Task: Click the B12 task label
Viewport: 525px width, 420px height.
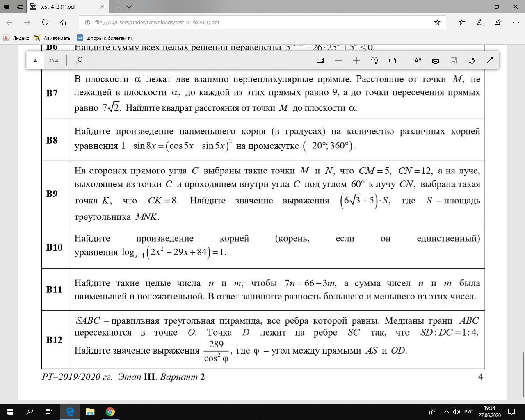Action: tap(54, 340)
